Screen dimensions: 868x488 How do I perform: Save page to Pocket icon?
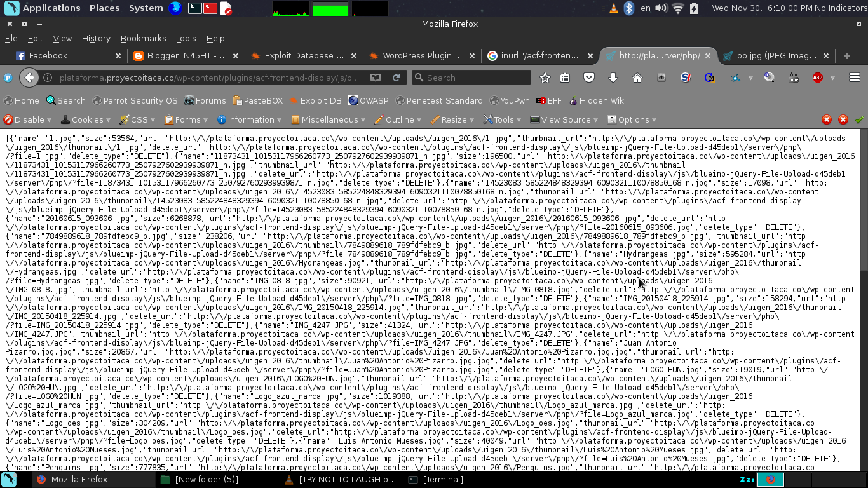(x=588, y=77)
